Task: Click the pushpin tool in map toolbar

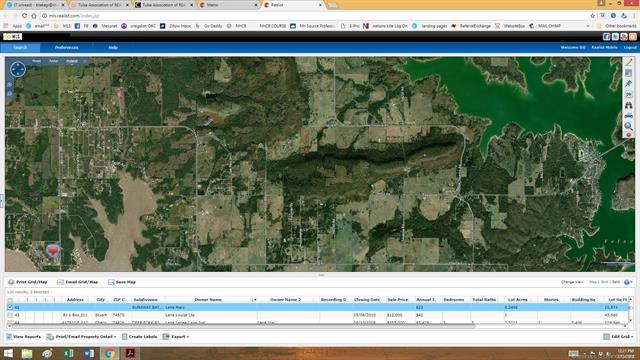Action: pos(628,84)
